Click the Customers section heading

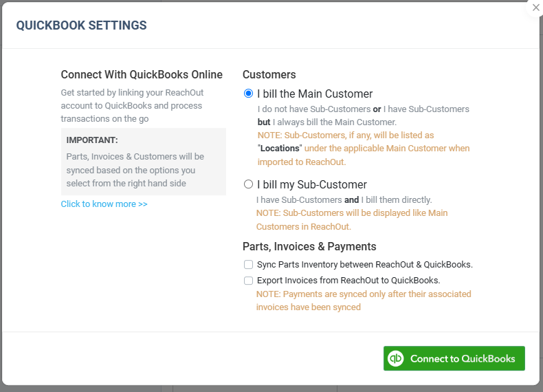point(269,74)
